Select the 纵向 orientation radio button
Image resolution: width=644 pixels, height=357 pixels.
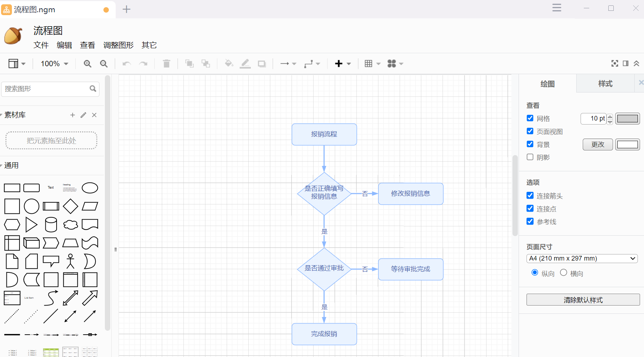click(535, 272)
